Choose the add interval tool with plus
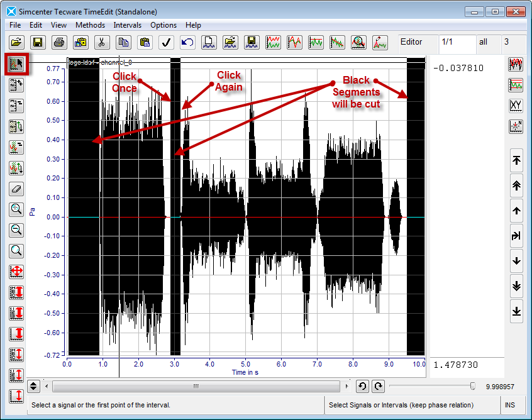The height and width of the screenshot is (420, 532). 16,85
